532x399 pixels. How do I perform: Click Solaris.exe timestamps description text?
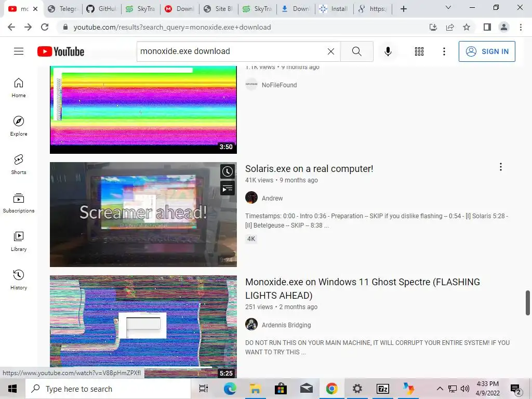[x=377, y=220]
